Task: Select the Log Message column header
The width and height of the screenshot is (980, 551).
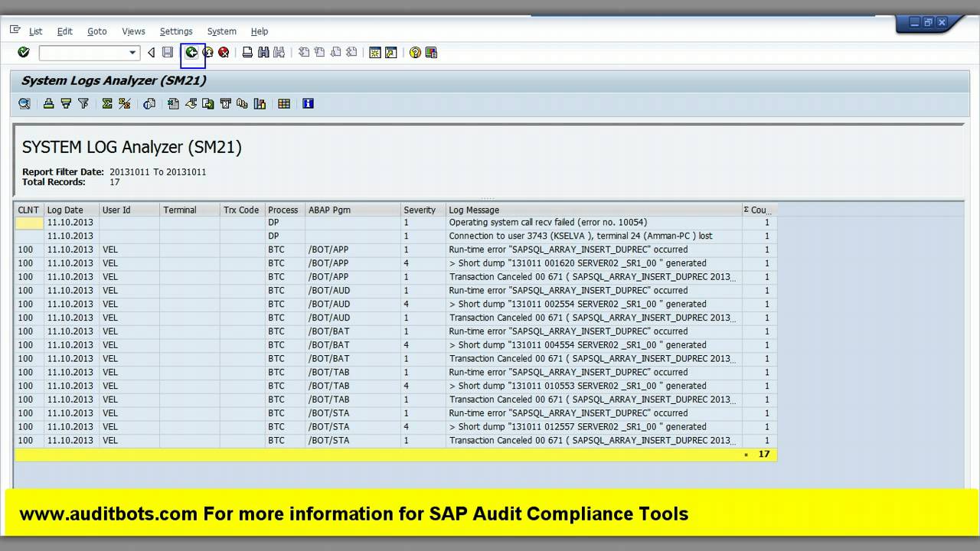Action: click(594, 210)
